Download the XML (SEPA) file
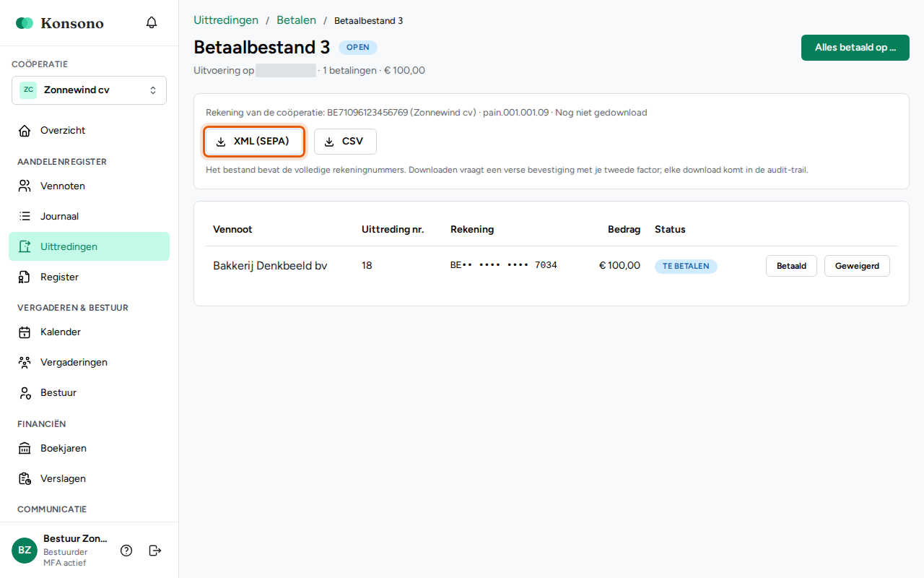The height and width of the screenshot is (578, 924). pyautogui.click(x=253, y=142)
